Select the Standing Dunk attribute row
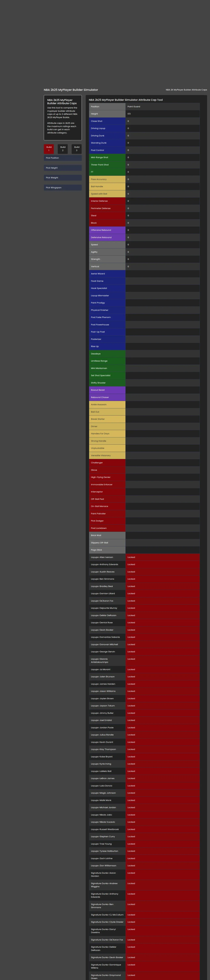The height and width of the screenshot is (980, 210). coord(144,143)
